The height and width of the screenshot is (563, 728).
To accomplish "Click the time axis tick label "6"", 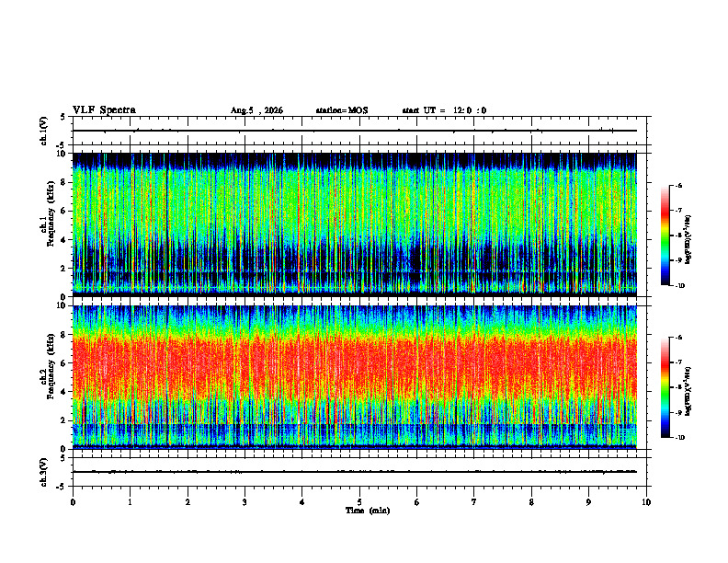I will [417, 502].
